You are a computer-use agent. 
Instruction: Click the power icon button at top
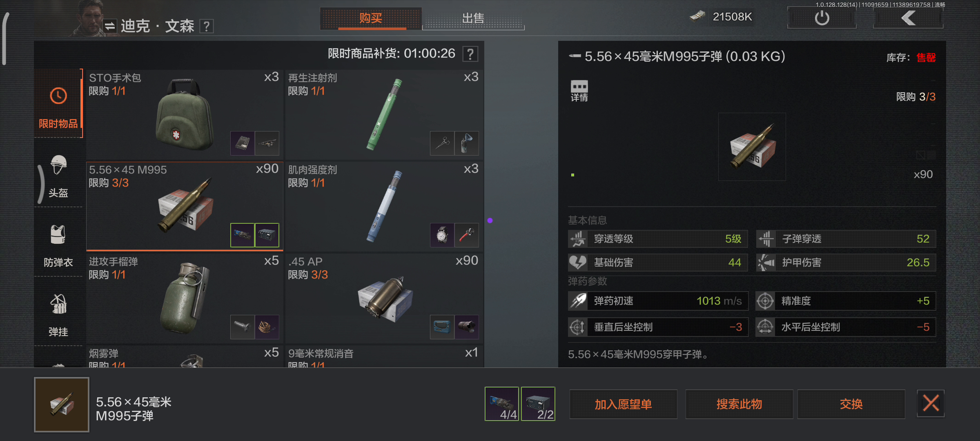pyautogui.click(x=822, y=18)
